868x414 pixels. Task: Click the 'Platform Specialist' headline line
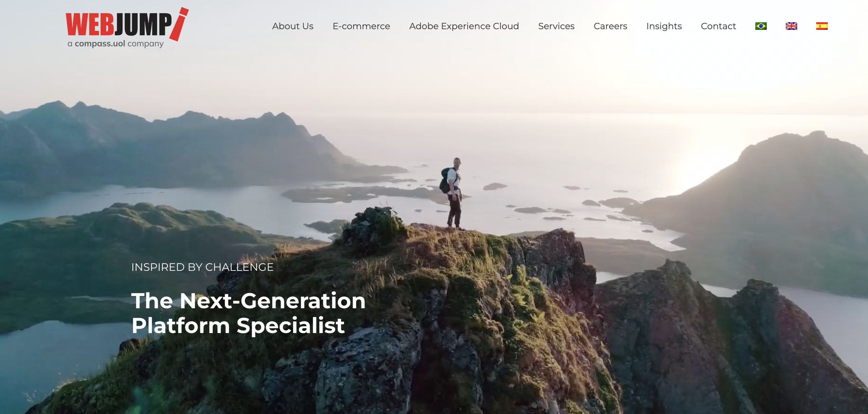tap(238, 325)
